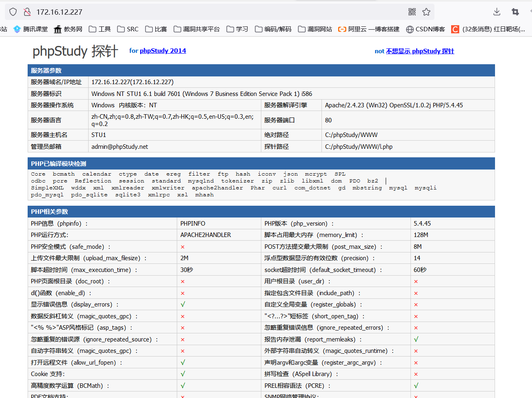Screen dimensions: 532x398
Task: Click the memory_limit value 128M
Action: pyautogui.click(x=421, y=235)
